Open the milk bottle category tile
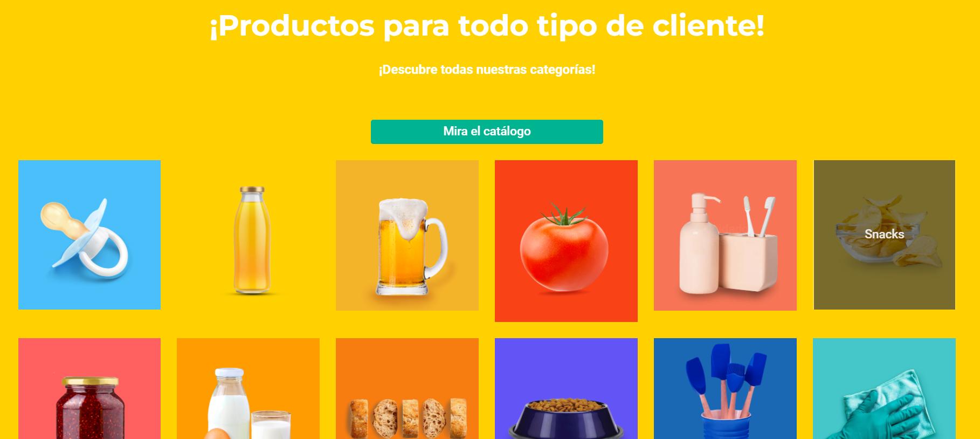 [248, 388]
